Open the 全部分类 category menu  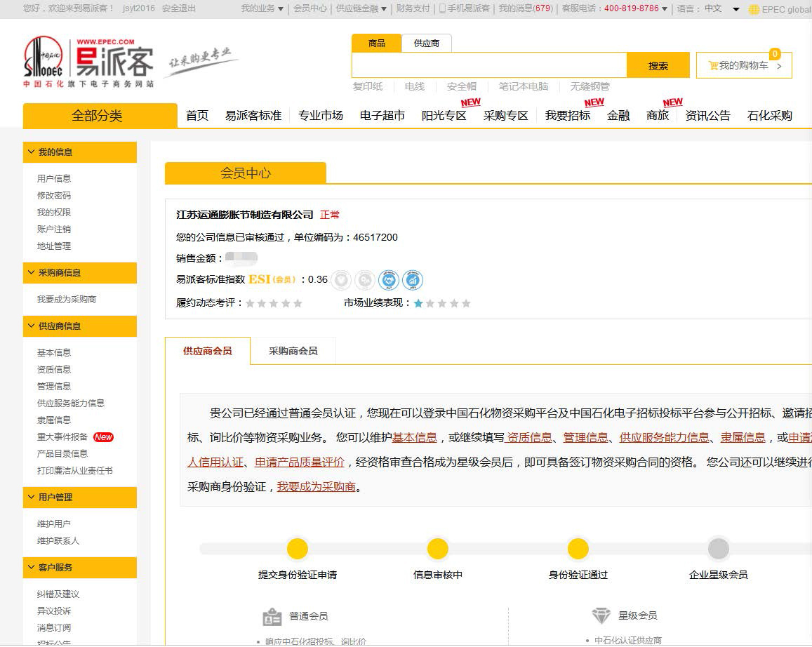[x=100, y=115]
